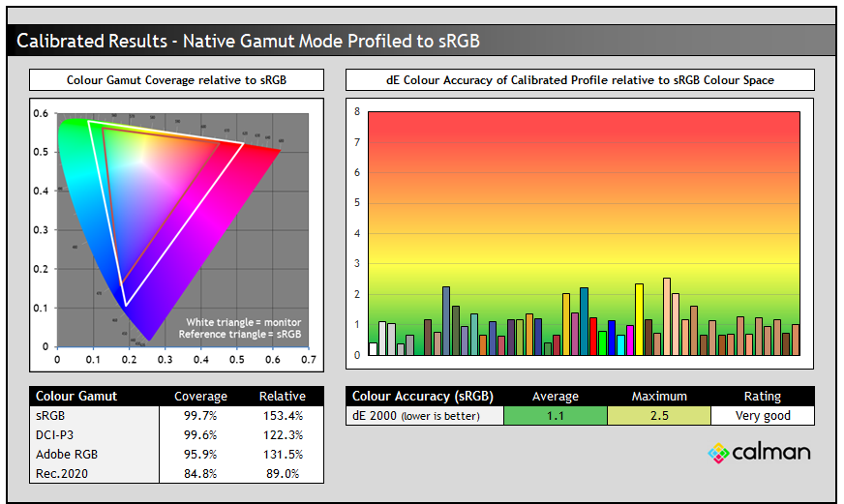The width and height of the screenshot is (844, 504).
Task: Click the bright green bar in chart
Action: pyautogui.click(x=602, y=343)
